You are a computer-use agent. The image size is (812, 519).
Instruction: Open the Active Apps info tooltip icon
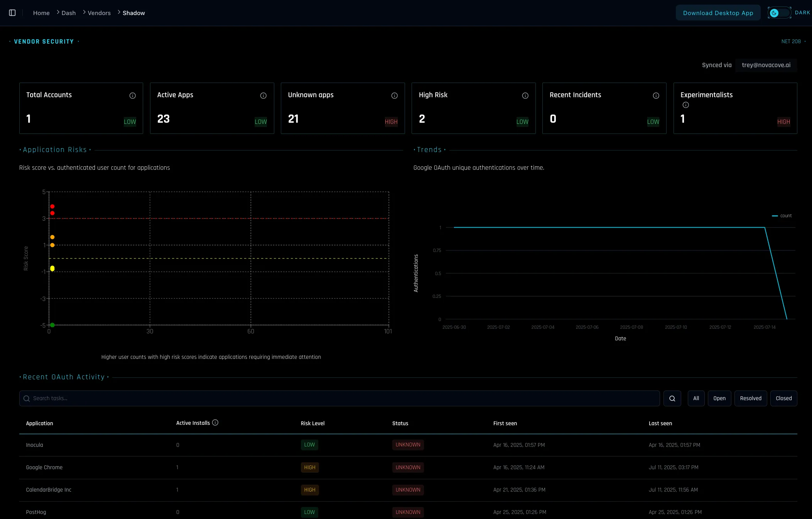click(x=263, y=95)
